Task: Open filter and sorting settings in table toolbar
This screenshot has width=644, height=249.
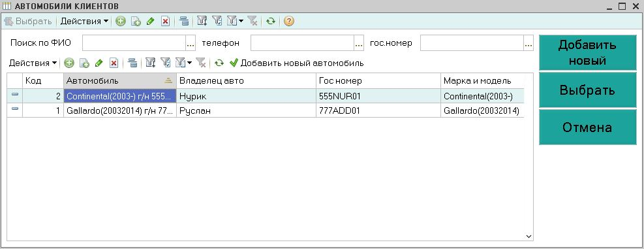Action: tap(150, 63)
